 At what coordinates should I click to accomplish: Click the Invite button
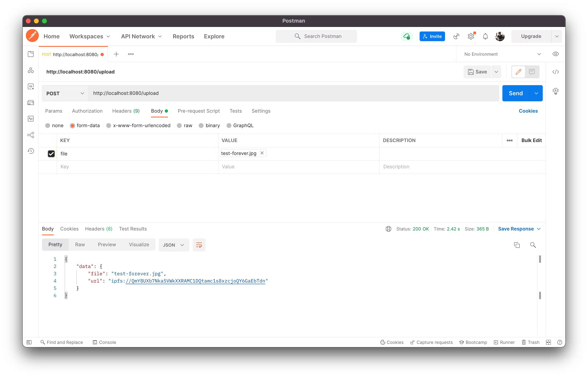coord(432,36)
